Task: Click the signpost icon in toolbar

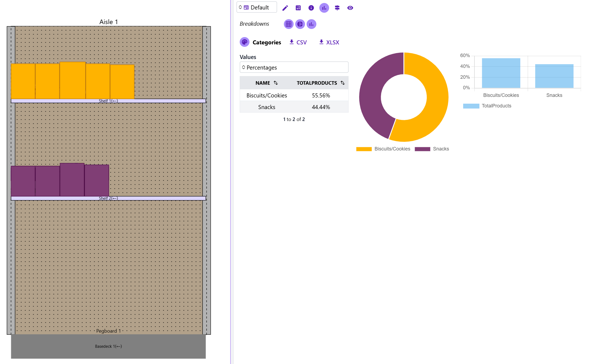Action: 337,8
